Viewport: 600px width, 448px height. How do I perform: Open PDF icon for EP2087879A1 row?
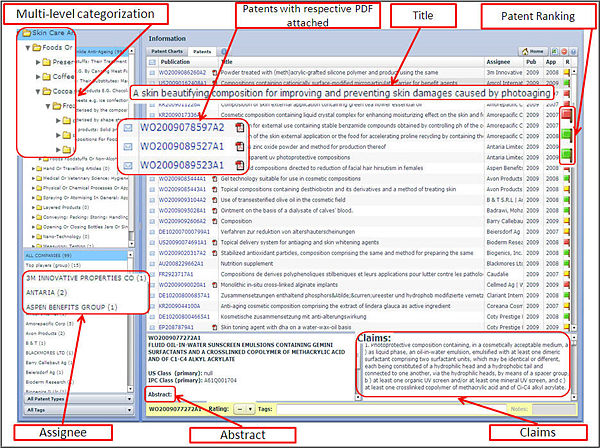pos(215,327)
